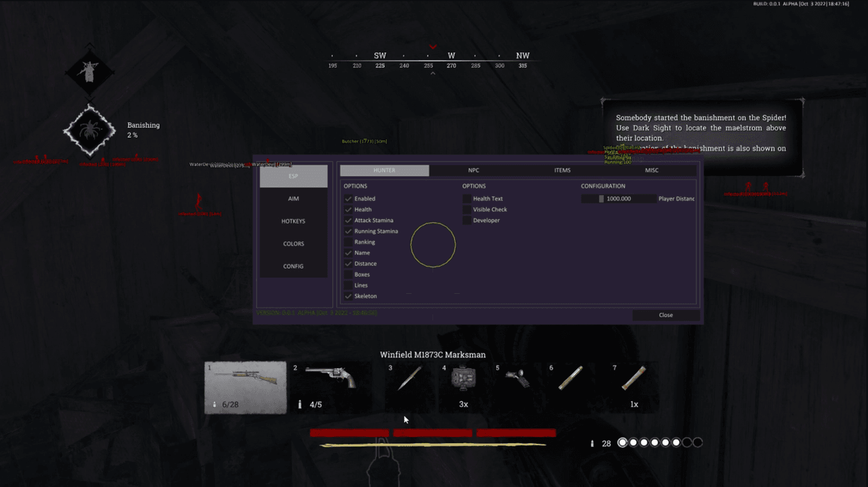Enable the Health Text checkbox
This screenshot has height=487, width=868.
[x=467, y=199]
